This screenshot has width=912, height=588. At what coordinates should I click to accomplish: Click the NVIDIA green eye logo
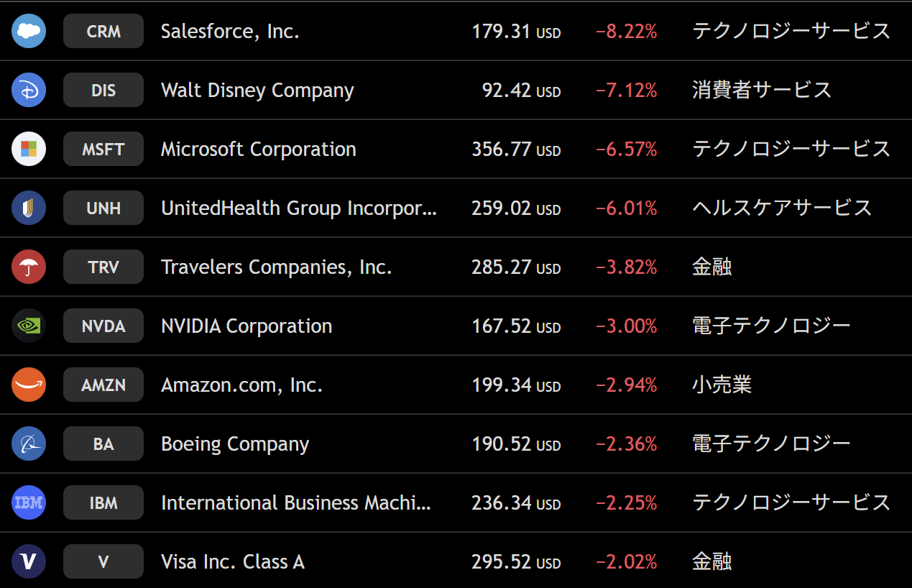tap(29, 326)
